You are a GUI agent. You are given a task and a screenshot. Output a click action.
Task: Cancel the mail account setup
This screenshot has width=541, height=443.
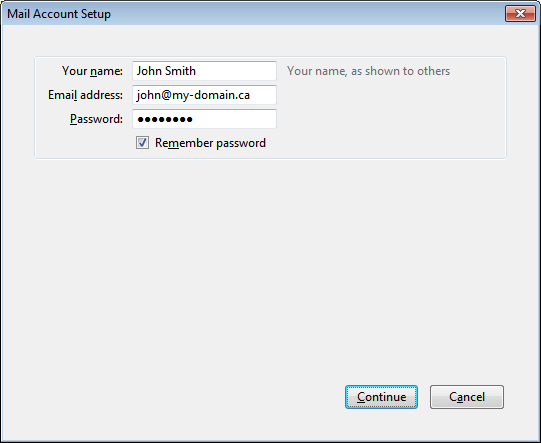[467, 397]
